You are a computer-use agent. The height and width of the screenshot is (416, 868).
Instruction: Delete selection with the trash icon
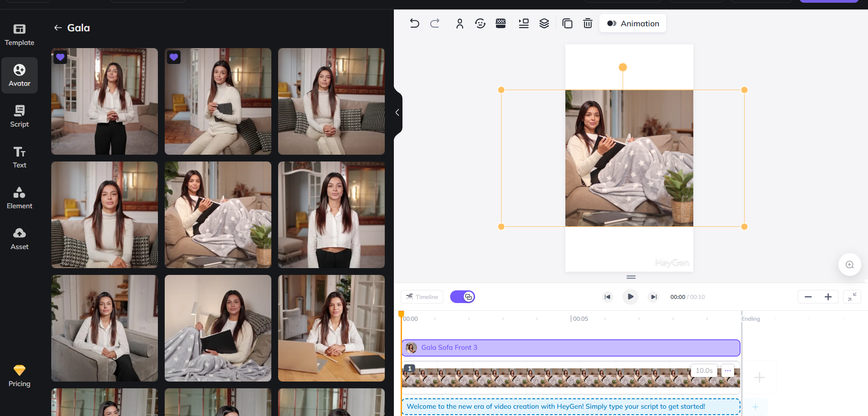tap(588, 24)
